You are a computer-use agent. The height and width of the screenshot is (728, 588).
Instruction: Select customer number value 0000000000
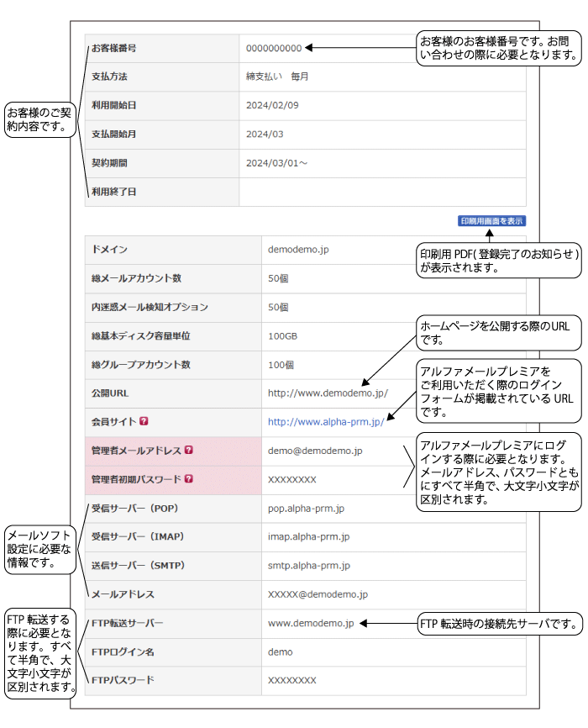click(x=274, y=48)
